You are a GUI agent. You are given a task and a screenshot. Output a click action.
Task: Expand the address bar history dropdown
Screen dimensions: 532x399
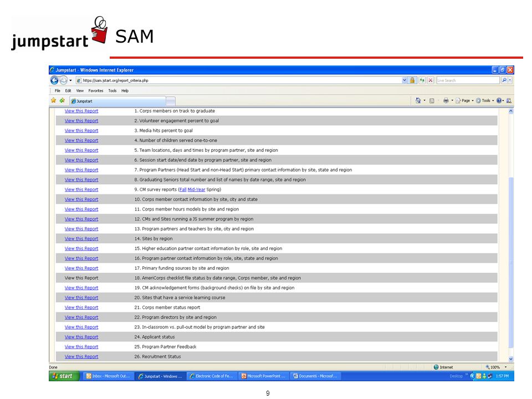pyautogui.click(x=405, y=80)
